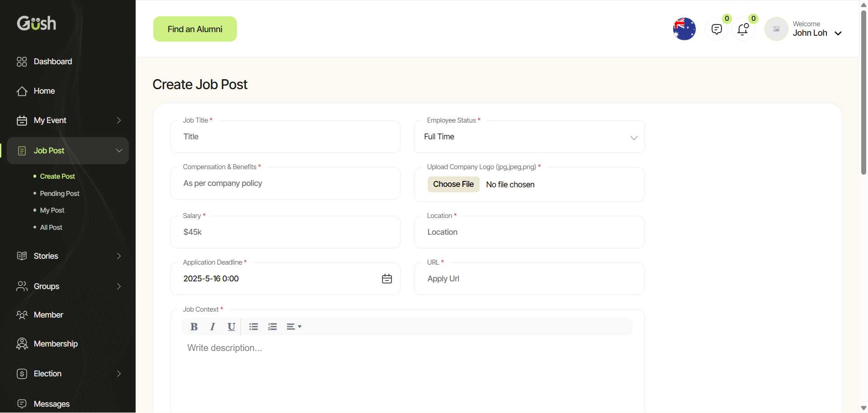Viewport: 868px width, 413px height.
Task: Expand the Election submenu chevron
Action: 119,374
